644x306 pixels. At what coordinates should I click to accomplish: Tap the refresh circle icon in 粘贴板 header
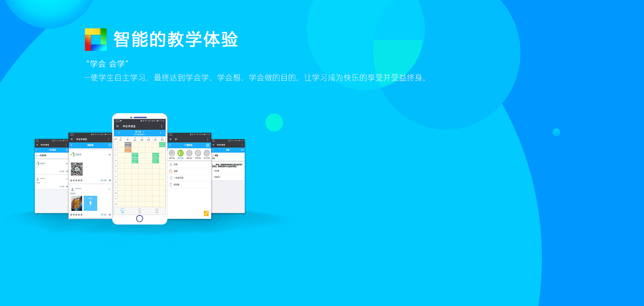pyautogui.click(x=109, y=145)
